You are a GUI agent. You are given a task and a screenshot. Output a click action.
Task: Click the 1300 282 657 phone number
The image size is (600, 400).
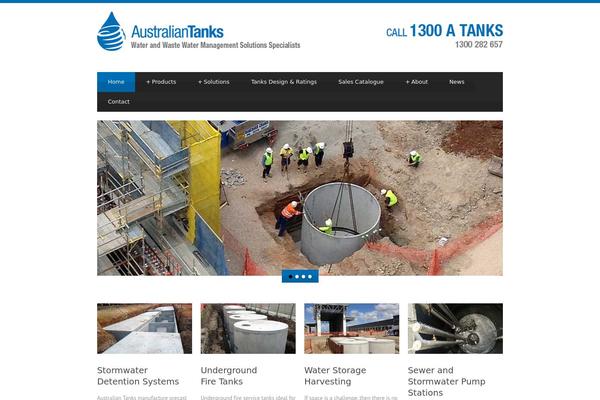pyautogui.click(x=479, y=44)
